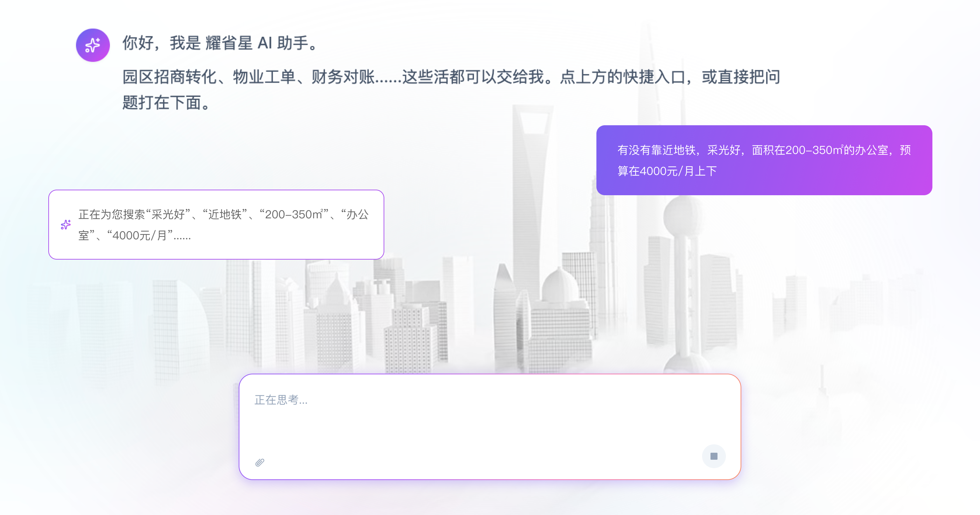This screenshot has height=515, width=980.
Task: Click the sparkle icon in the search status bubble
Action: pos(66,225)
